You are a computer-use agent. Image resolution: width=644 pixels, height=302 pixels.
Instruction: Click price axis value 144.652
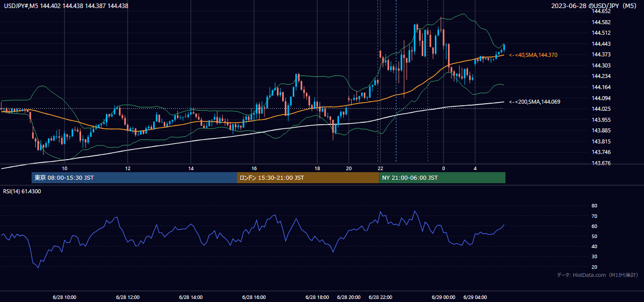click(x=601, y=11)
